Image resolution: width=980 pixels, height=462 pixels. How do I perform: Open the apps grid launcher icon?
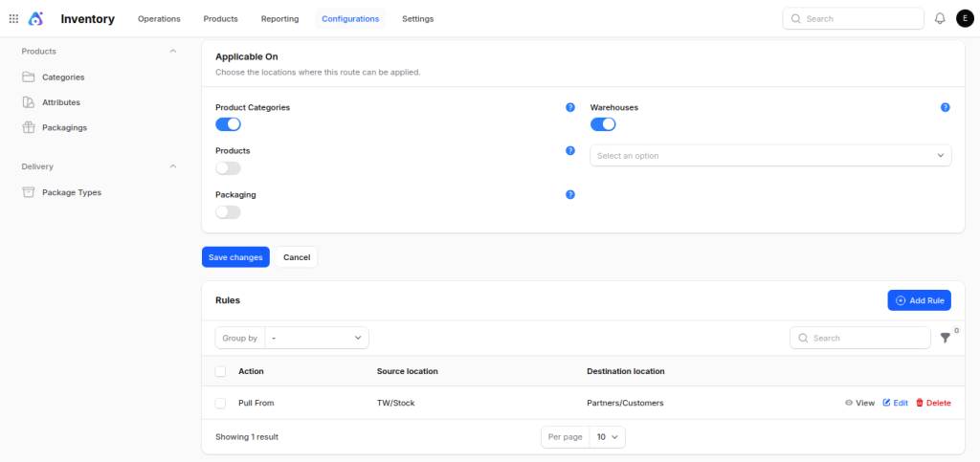(x=13, y=19)
